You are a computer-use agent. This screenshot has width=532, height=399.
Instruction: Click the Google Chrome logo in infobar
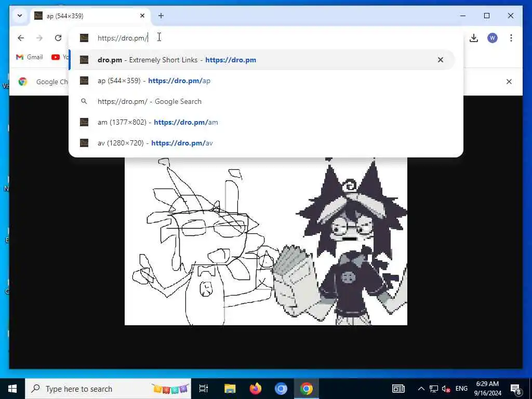coord(23,82)
